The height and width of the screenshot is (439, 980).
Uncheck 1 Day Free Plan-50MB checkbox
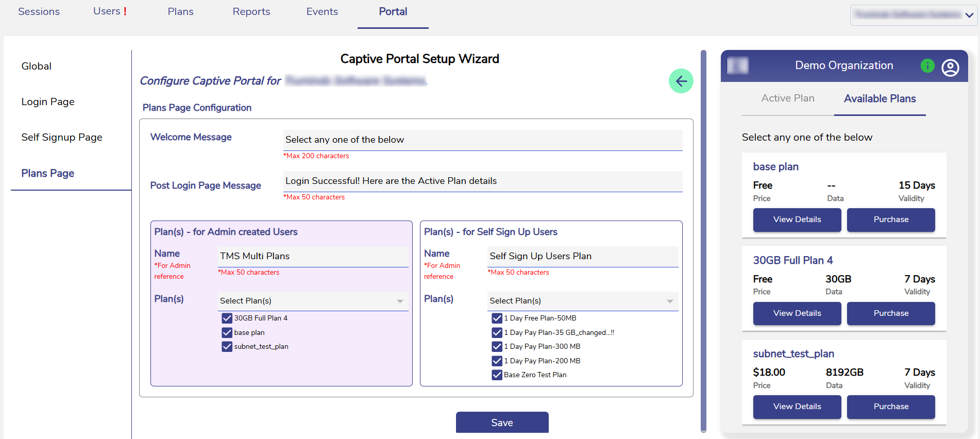(x=497, y=318)
